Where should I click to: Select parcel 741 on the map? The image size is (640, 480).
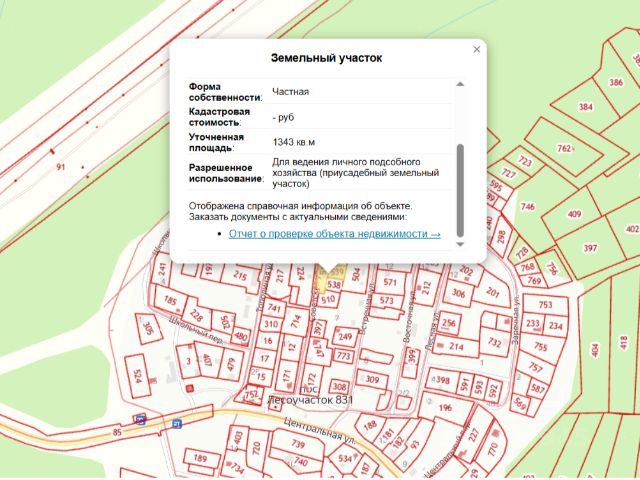[x=274, y=308]
